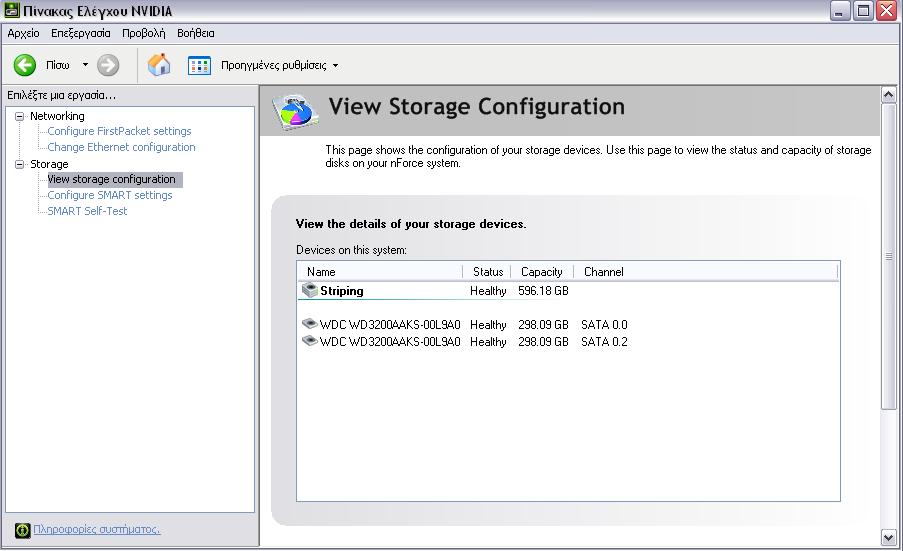This screenshot has width=903, height=551.
Task: Go to the Home page icon
Action: [x=159, y=64]
